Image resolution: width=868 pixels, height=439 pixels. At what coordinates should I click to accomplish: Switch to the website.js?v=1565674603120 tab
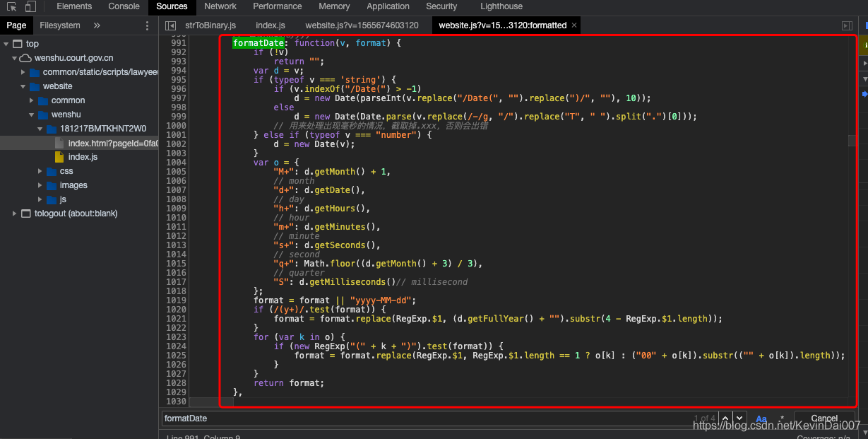362,25
